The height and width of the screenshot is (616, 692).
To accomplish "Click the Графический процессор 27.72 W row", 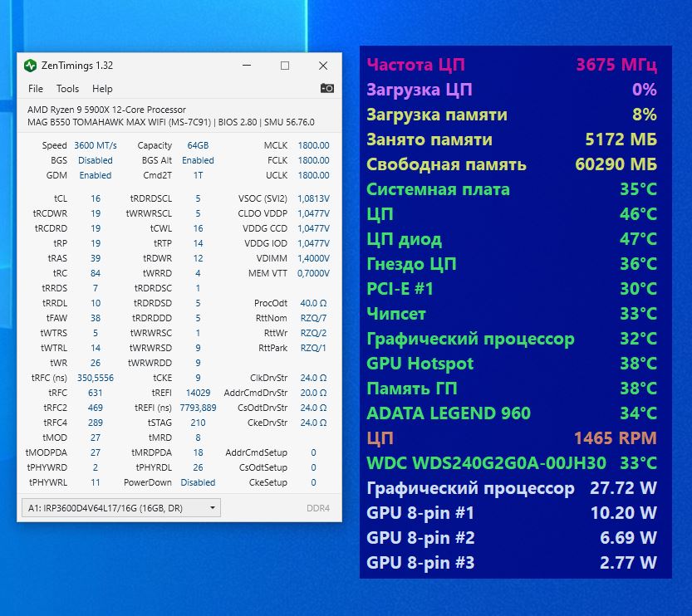I will click(x=512, y=488).
